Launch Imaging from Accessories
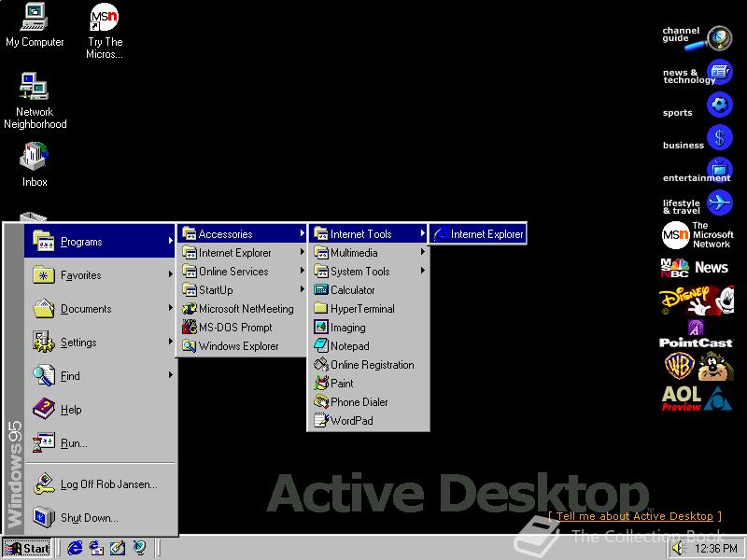 (369, 328)
